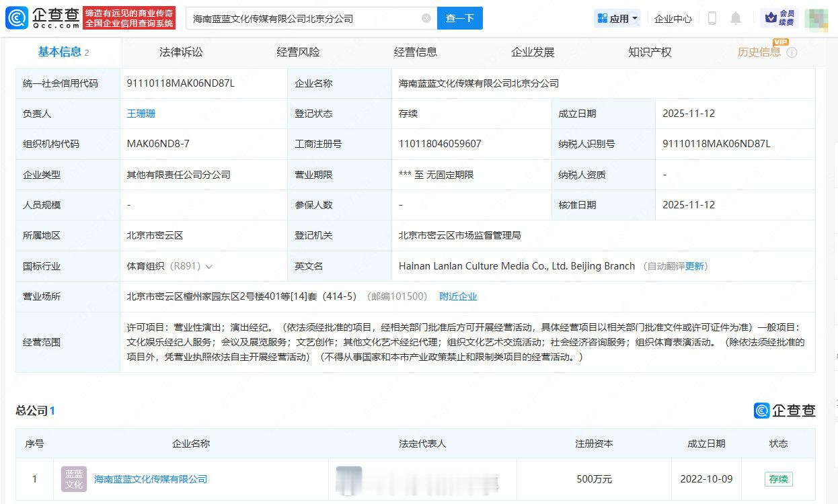Switch to the 历史信息 VIP tab
The width and height of the screenshot is (838, 504).
(759, 52)
